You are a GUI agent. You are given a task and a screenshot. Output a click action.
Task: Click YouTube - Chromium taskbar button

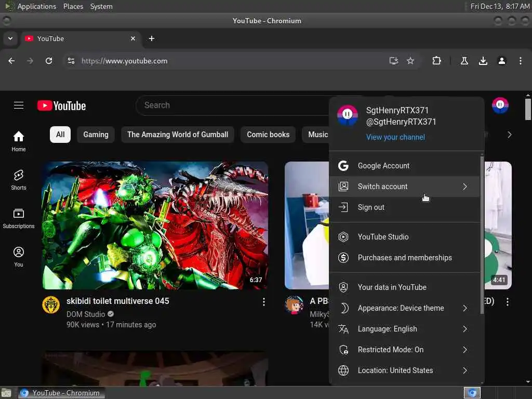click(x=61, y=393)
